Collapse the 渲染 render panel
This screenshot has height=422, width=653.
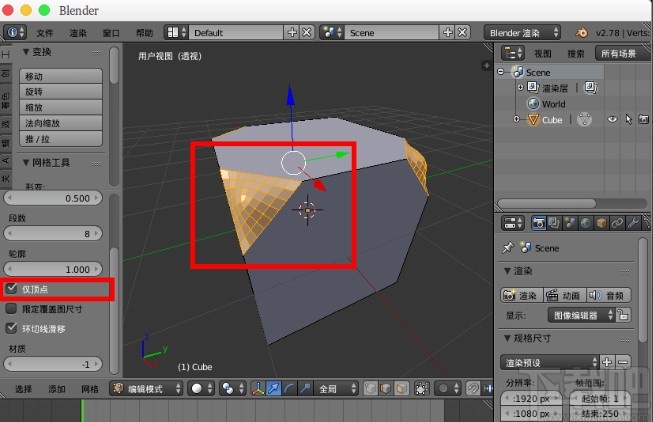coord(507,271)
